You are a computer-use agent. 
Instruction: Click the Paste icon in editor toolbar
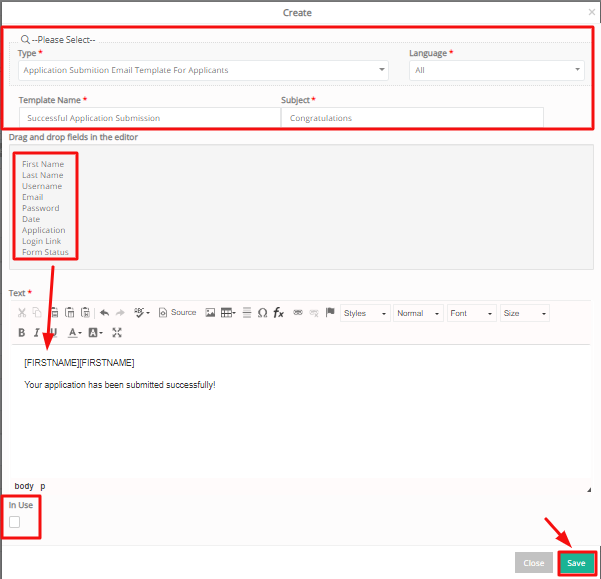click(x=55, y=313)
